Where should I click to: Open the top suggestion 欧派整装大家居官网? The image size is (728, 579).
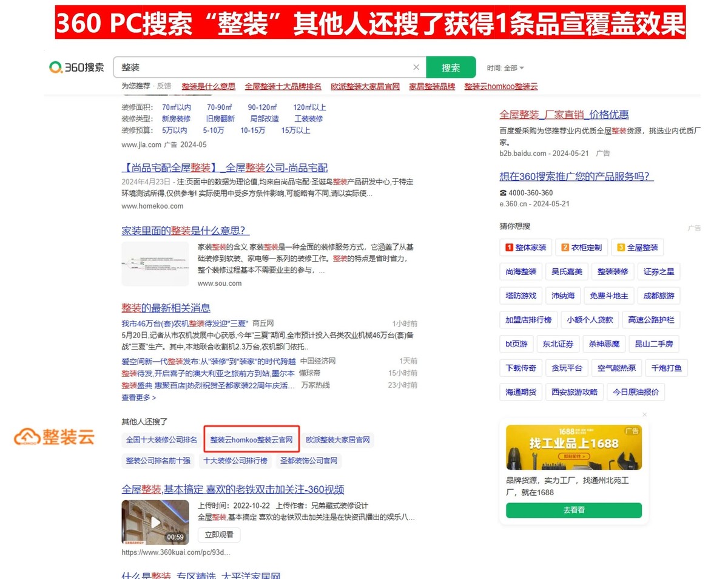pos(365,86)
